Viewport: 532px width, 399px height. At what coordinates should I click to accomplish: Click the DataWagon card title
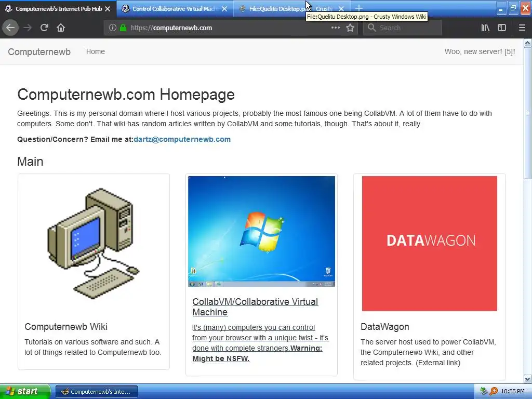click(x=385, y=327)
